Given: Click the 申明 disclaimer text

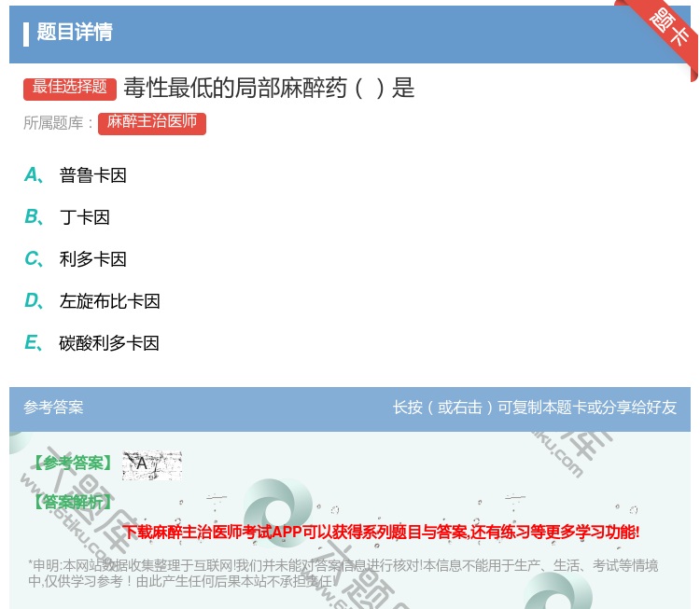Looking at the screenshot, I should pyautogui.click(x=343, y=574).
